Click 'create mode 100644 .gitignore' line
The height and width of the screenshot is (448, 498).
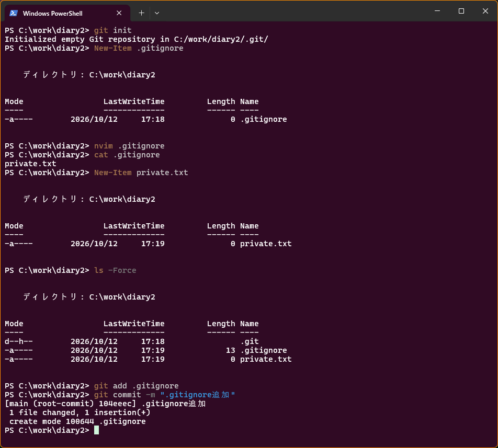click(77, 421)
